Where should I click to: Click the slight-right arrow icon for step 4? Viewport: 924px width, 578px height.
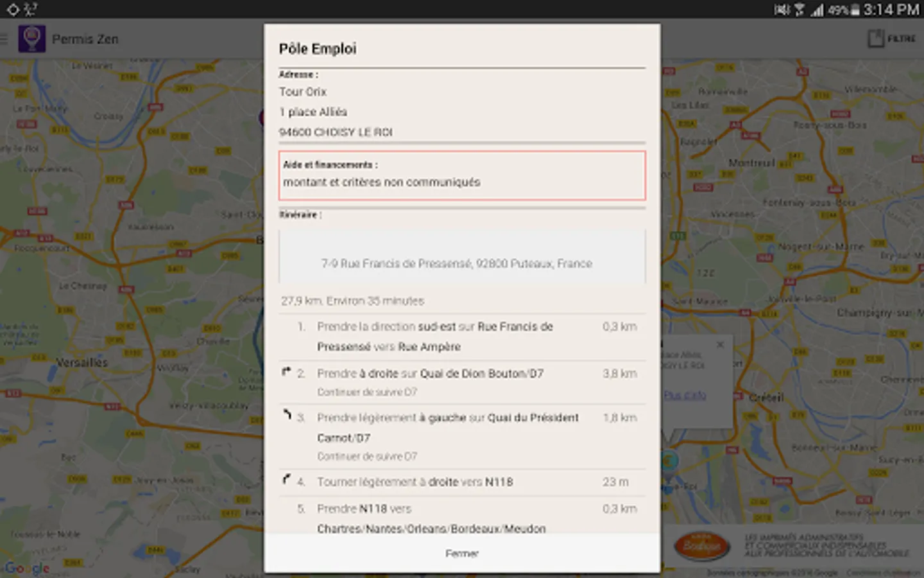coord(286,479)
